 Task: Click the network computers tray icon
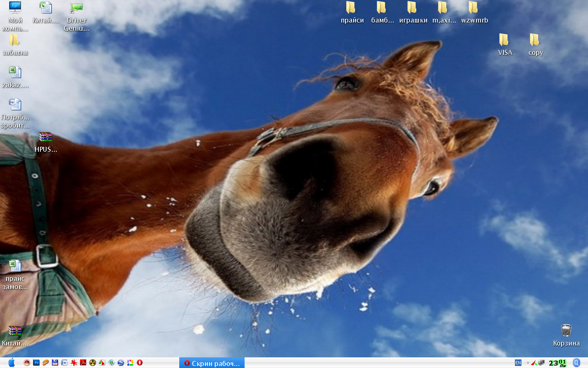(x=541, y=363)
